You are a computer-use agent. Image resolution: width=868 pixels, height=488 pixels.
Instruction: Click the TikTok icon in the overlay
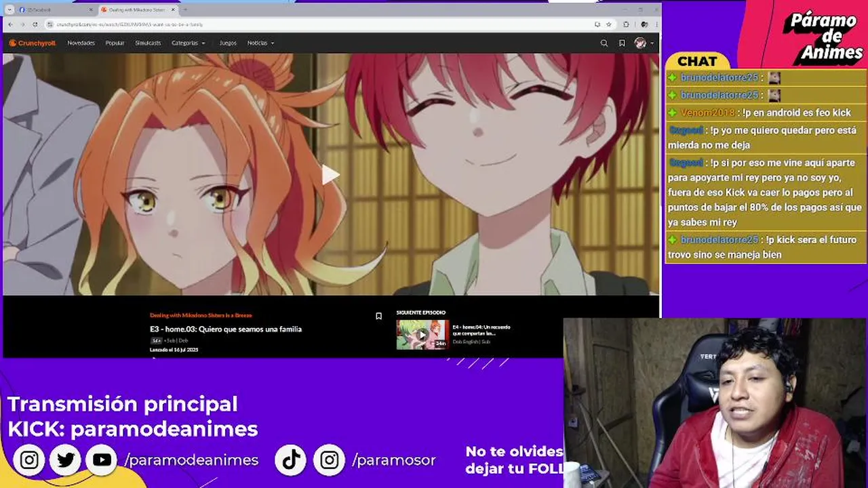click(x=292, y=460)
